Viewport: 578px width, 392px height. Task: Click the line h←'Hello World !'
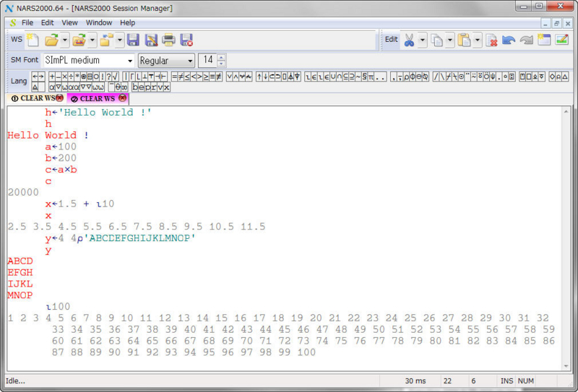point(98,113)
